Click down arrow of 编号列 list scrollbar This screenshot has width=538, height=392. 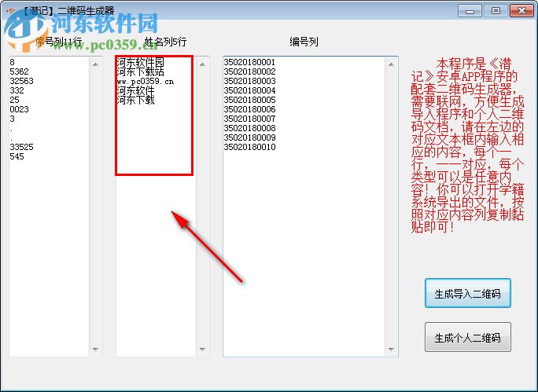tap(391, 349)
